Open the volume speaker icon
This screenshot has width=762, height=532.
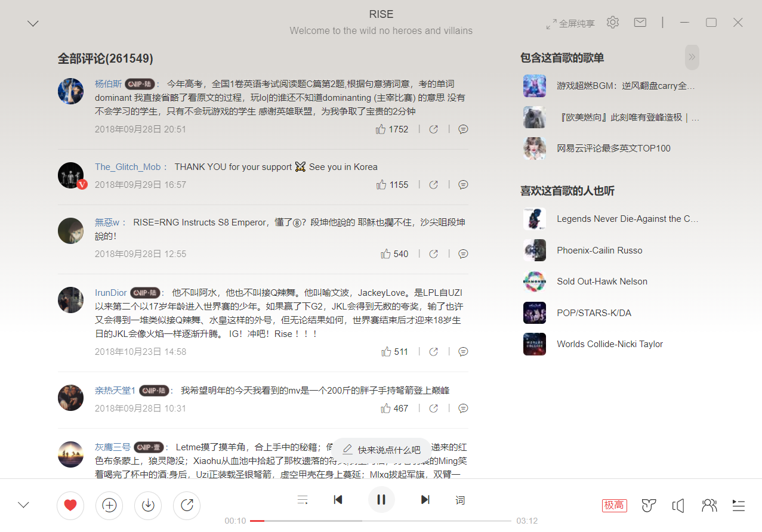[678, 505]
